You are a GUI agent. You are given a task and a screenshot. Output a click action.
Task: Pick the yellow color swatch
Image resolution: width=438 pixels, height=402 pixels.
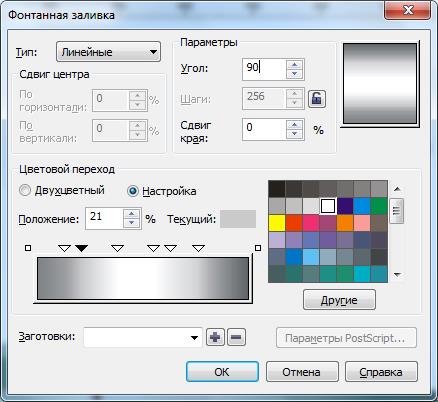tap(277, 223)
